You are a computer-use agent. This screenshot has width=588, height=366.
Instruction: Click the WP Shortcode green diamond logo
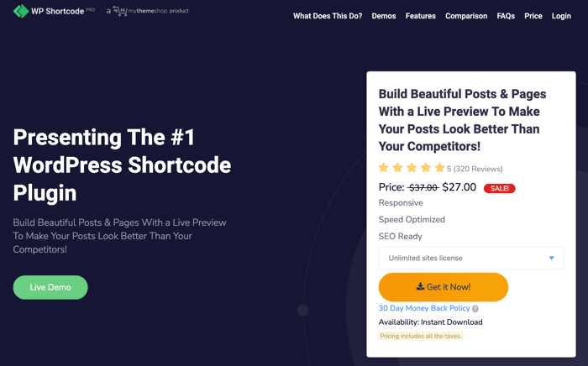coord(21,11)
